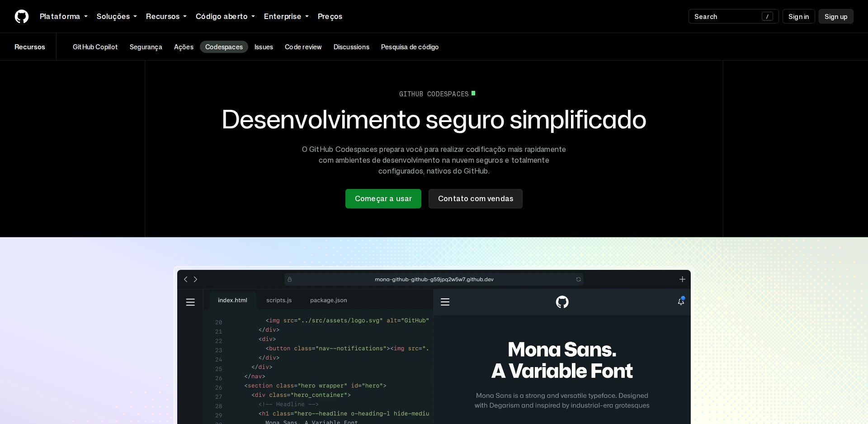This screenshot has width=868, height=424.
Task: Click the div class="hero_container" code line
Action: pyautogui.click(x=301, y=395)
